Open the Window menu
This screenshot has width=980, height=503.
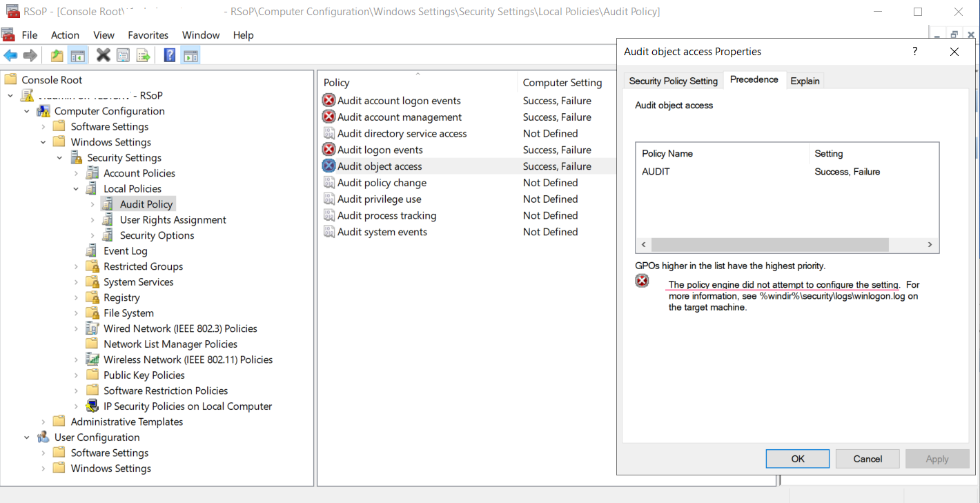[201, 35]
